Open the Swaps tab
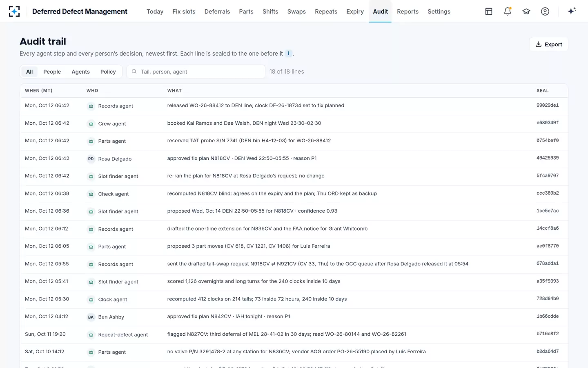588x368 pixels. [x=296, y=11]
